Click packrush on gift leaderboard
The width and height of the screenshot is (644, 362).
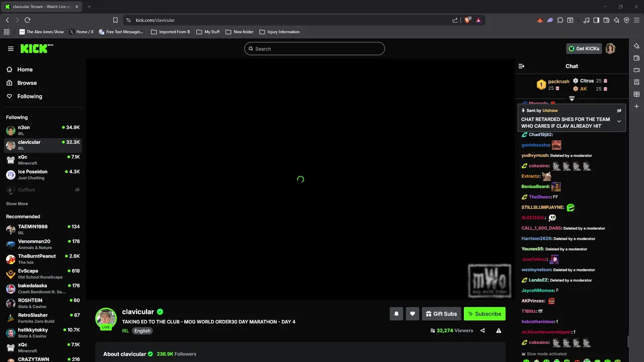[x=558, y=81]
